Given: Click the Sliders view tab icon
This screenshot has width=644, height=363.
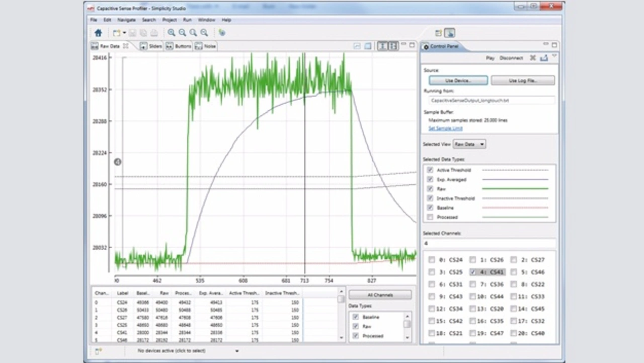Looking at the screenshot, I should [x=143, y=46].
